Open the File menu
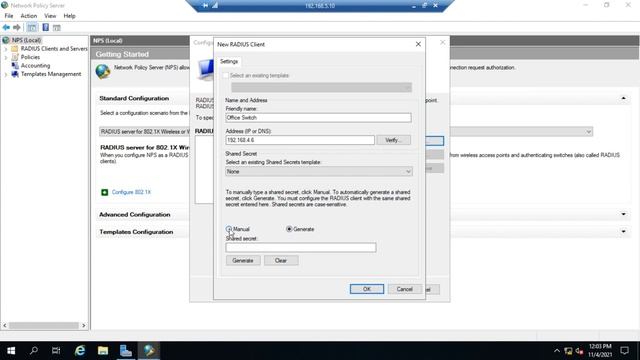Screen dimensions: 640x360 9,16
